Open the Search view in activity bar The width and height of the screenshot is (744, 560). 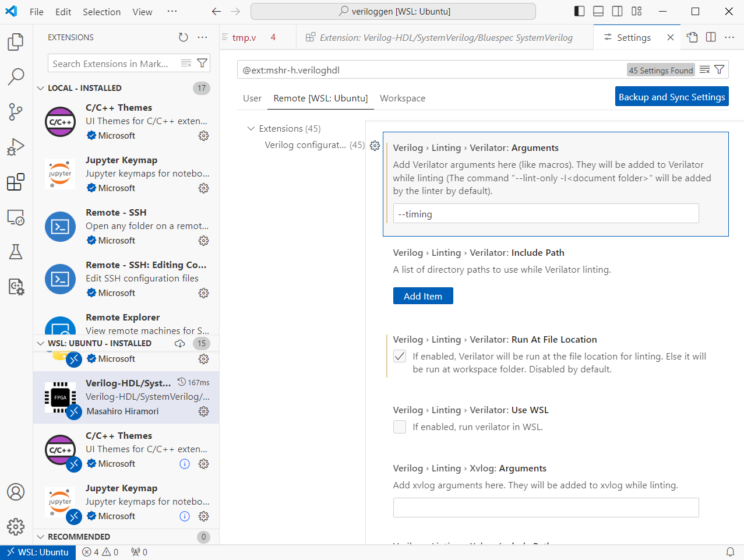click(x=16, y=76)
